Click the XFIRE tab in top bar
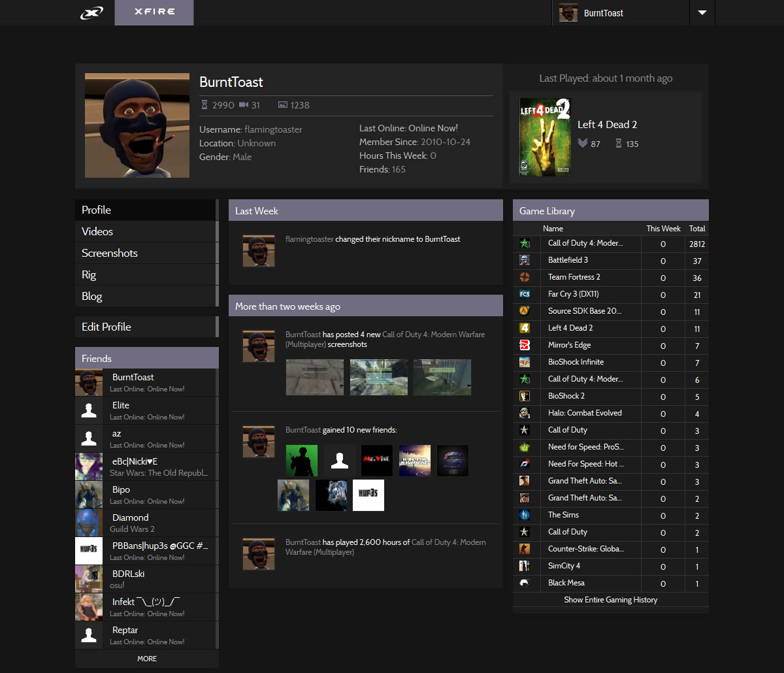This screenshot has width=784, height=673. click(x=154, y=12)
